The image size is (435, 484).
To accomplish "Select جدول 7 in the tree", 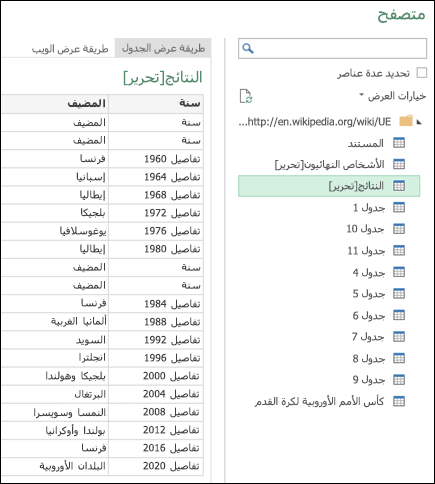I will tap(368, 337).
